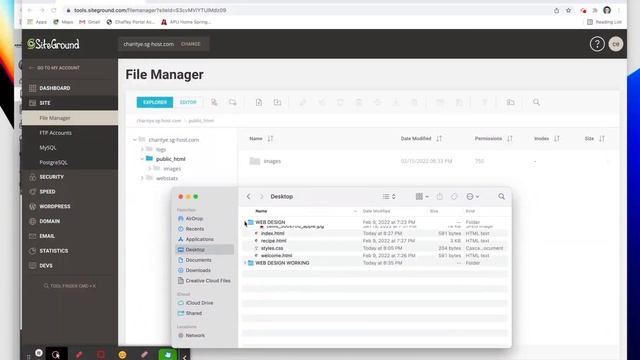
Task: Go back in the Finder window
Action: (x=248, y=197)
